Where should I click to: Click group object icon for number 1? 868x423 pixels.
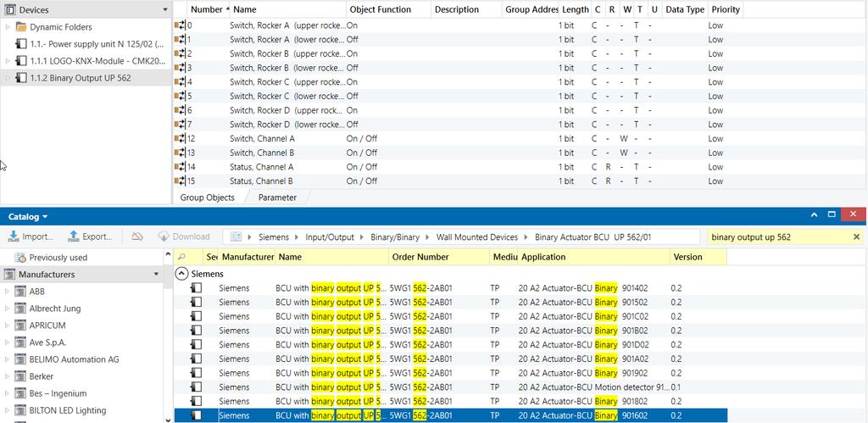pyautogui.click(x=180, y=39)
